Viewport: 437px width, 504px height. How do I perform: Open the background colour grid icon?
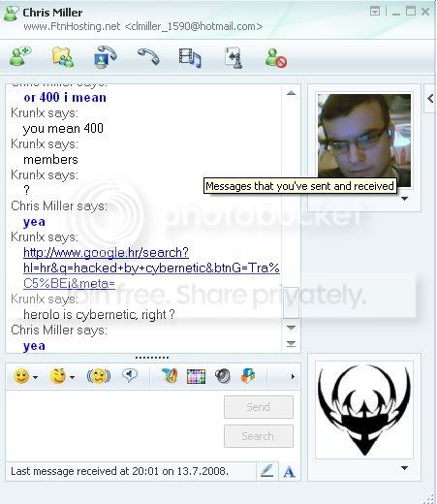click(x=196, y=377)
